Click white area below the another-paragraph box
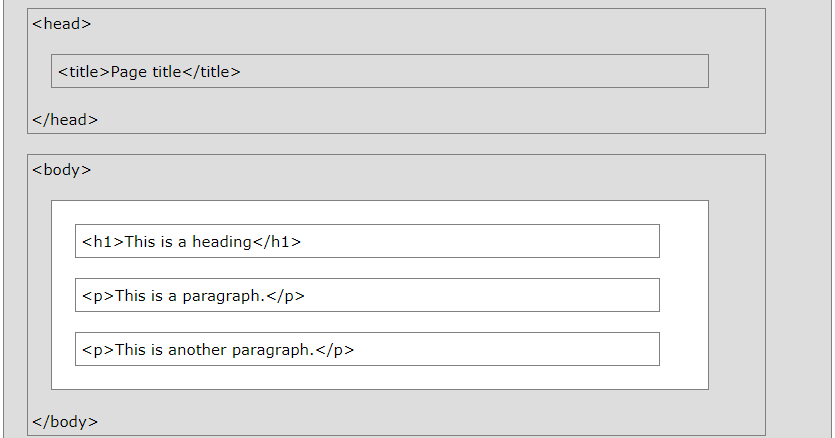835x438 pixels. point(380,377)
